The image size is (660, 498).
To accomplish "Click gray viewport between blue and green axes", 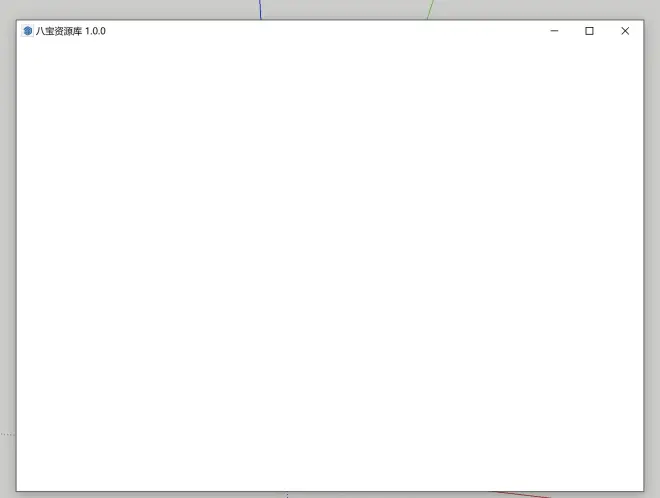I will click(345, 9).
